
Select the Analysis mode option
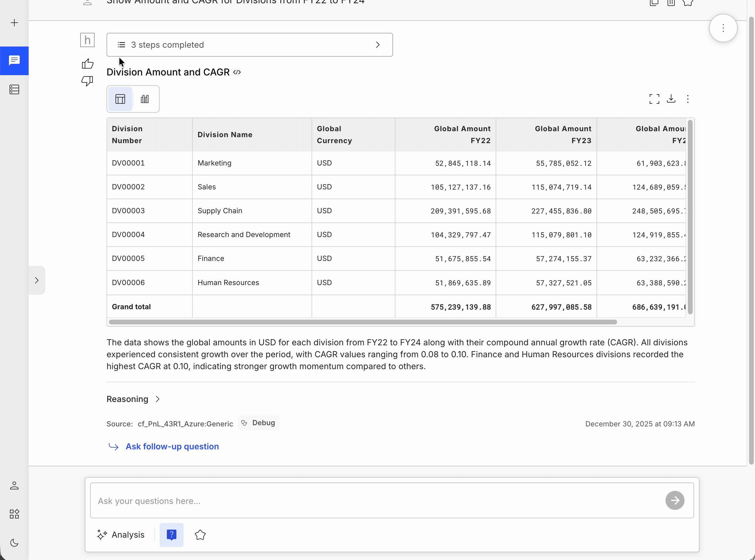coord(121,535)
